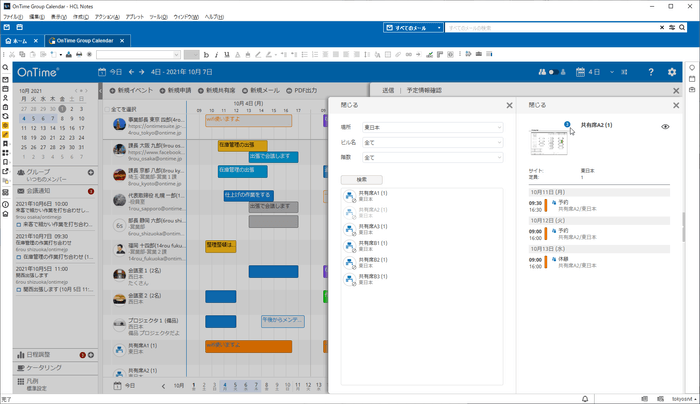Click the 予定情報確認 link

pyautogui.click(x=426, y=90)
